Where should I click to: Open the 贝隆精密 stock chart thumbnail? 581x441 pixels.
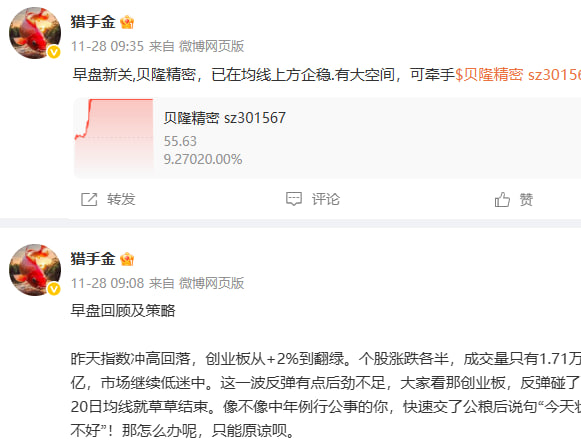114,137
